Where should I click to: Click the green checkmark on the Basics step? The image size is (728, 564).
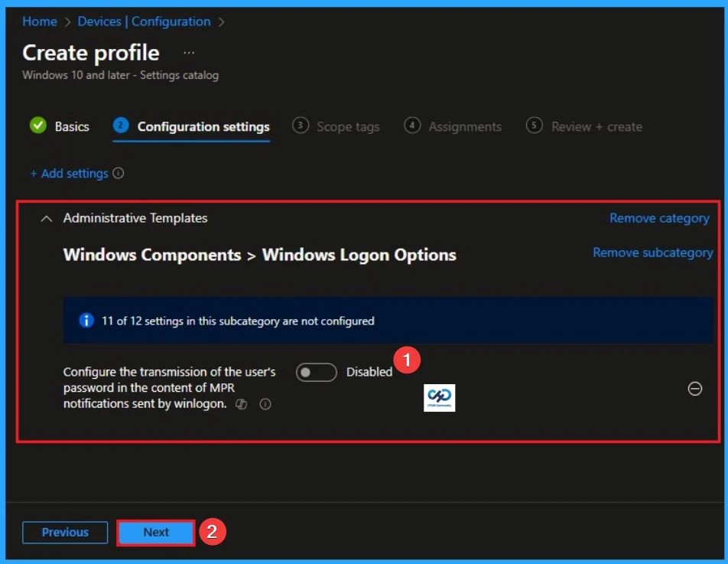click(x=37, y=126)
